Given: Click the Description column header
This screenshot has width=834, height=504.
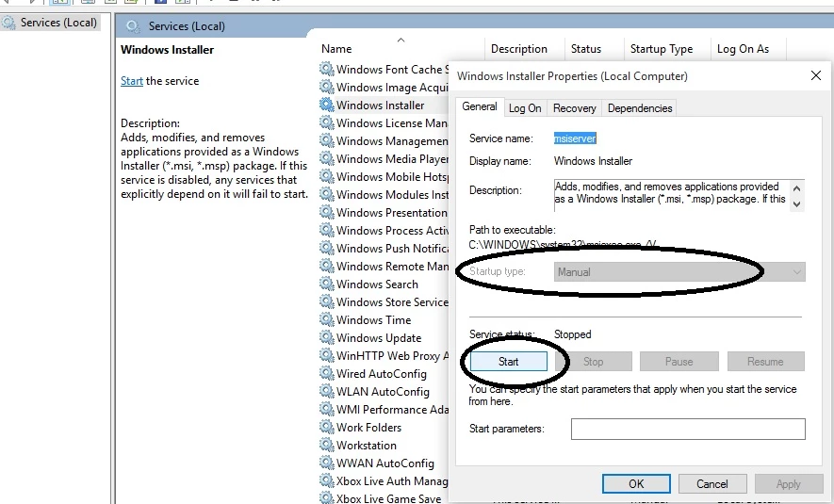Looking at the screenshot, I should tap(519, 49).
